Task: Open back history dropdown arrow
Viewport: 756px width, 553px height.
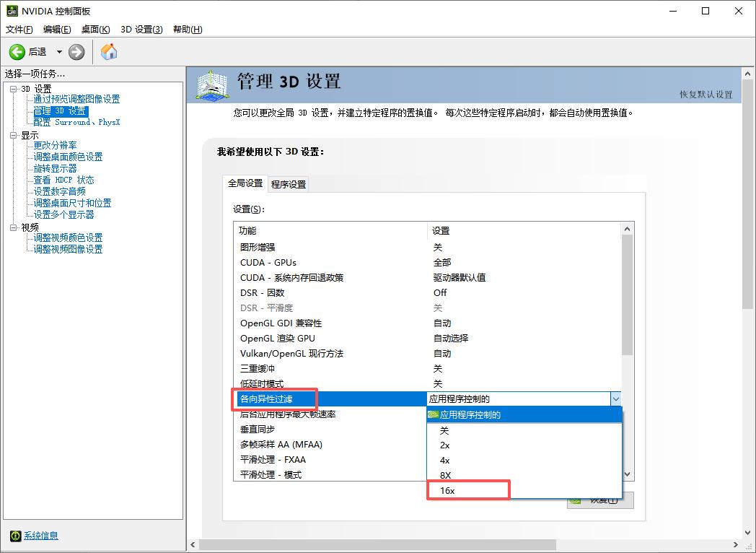Action: click(59, 52)
